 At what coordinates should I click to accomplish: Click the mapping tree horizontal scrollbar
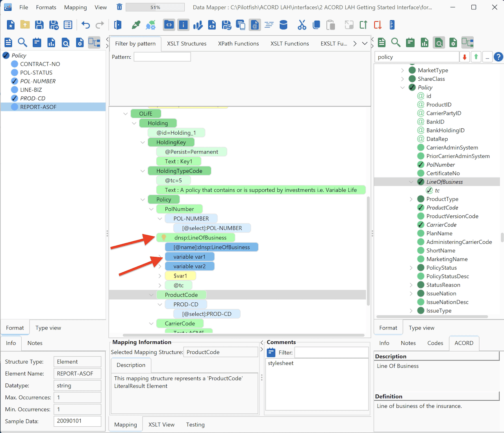pyautogui.click(x=243, y=335)
